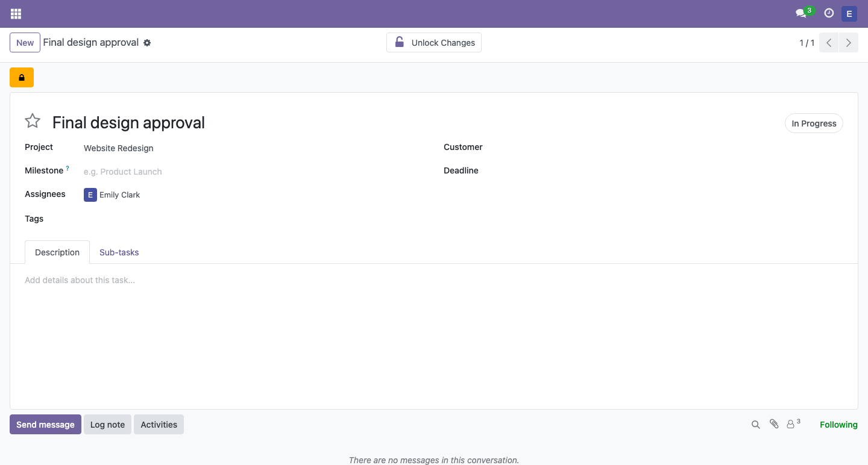Viewport: 868px width, 465px height.
Task: Click the Project label
Action: click(39, 147)
